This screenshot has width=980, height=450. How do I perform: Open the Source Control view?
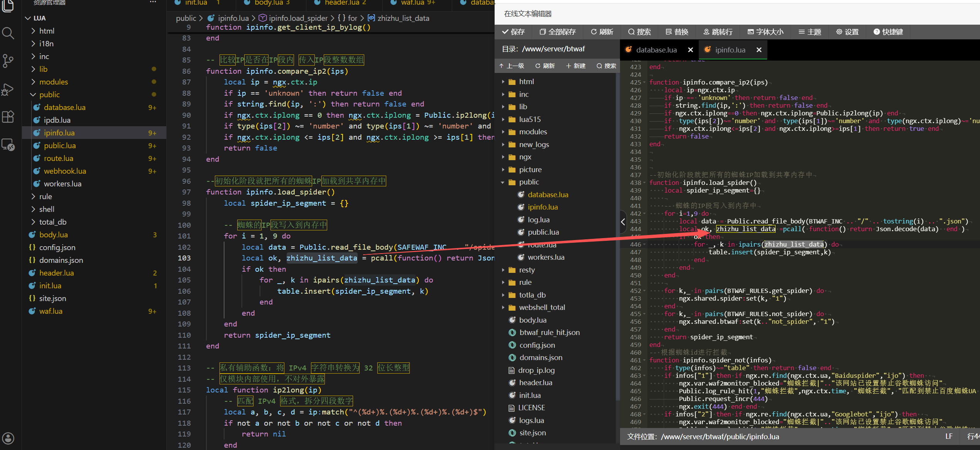coord(8,61)
